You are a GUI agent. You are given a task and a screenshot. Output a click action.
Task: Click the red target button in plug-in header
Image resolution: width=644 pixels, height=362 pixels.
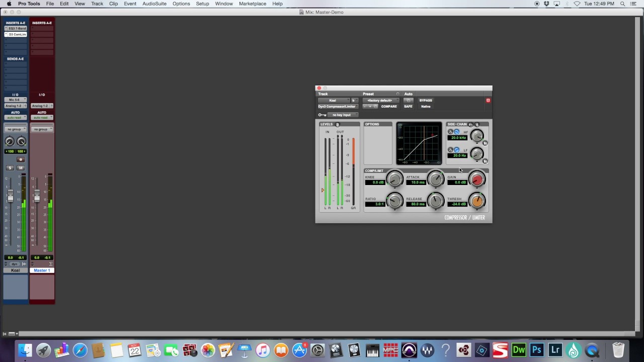[x=488, y=101]
